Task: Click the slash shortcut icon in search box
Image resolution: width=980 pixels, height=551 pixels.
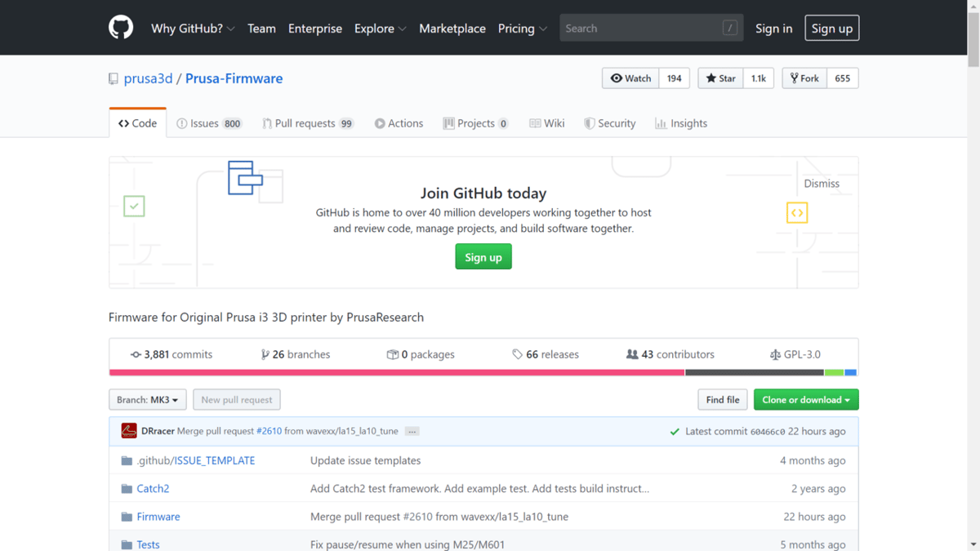Action: pyautogui.click(x=730, y=28)
